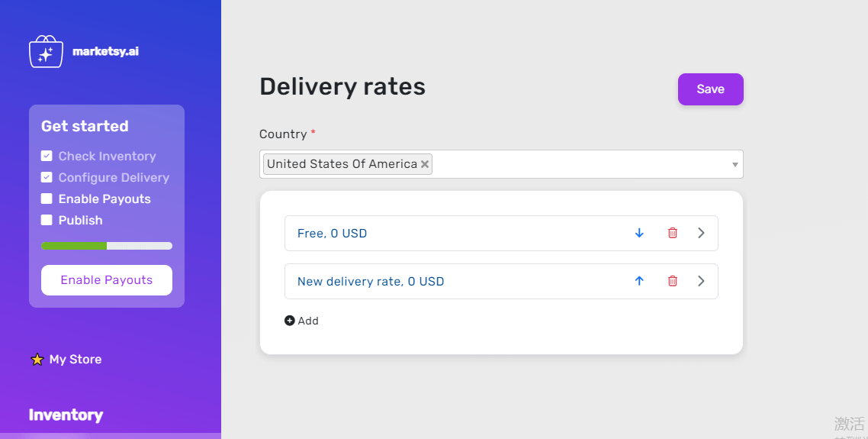Click the marketsy.ai shopping bag logo
Viewport: 868px width, 439px height.
tap(46, 52)
